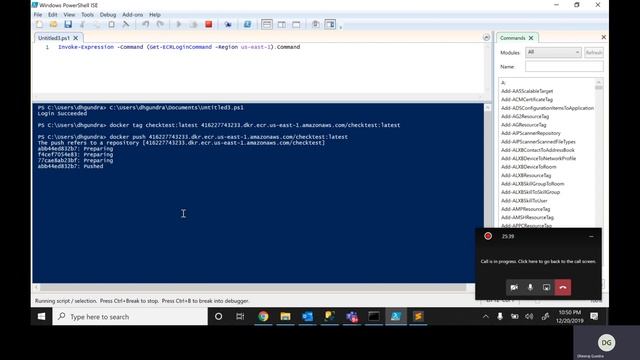This screenshot has height=360, width=640.
Task: Click the Paste clipboard toolbar icon
Action: click(x=111, y=24)
